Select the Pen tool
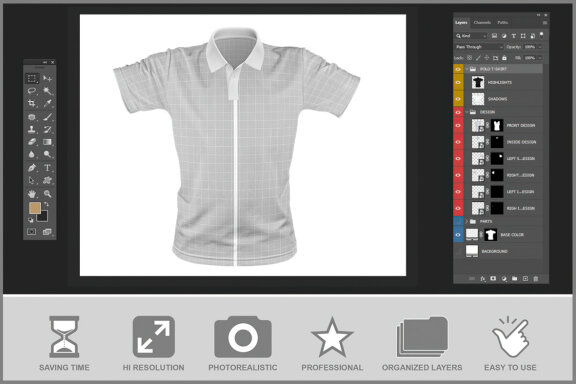The height and width of the screenshot is (384, 576). (32, 168)
